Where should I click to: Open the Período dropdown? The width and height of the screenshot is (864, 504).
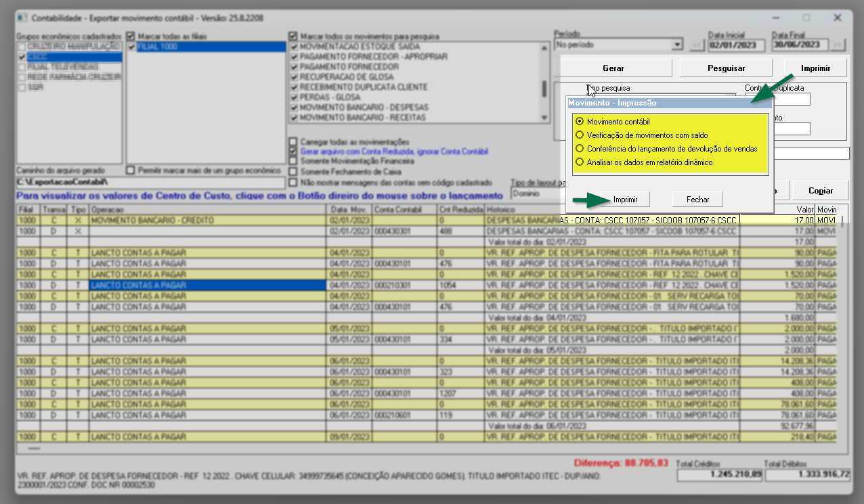click(677, 45)
